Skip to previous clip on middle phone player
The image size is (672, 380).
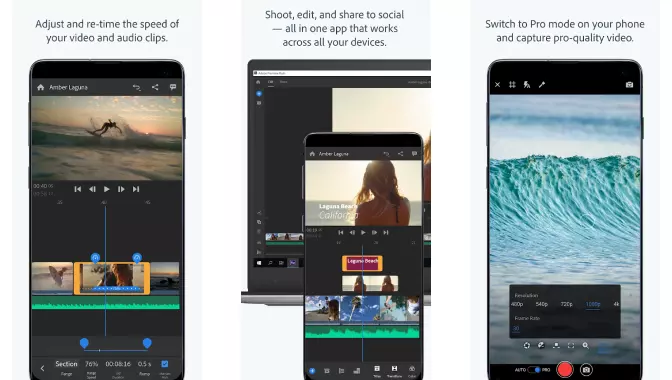coord(341,232)
